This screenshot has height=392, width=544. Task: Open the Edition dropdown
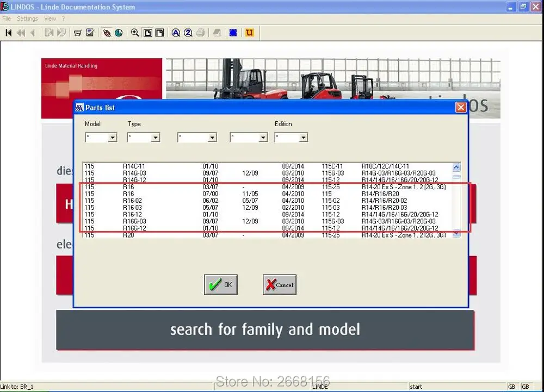click(303, 138)
